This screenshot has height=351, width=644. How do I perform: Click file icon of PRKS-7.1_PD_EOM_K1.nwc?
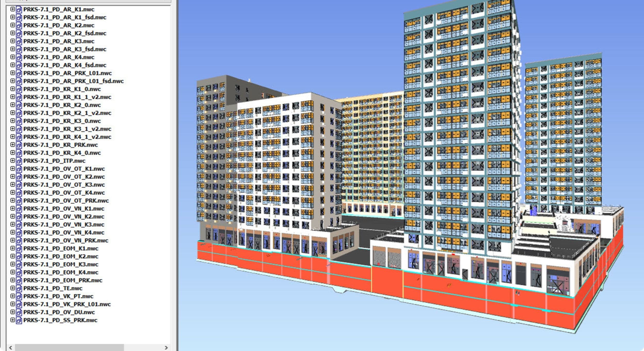(19, 249)
